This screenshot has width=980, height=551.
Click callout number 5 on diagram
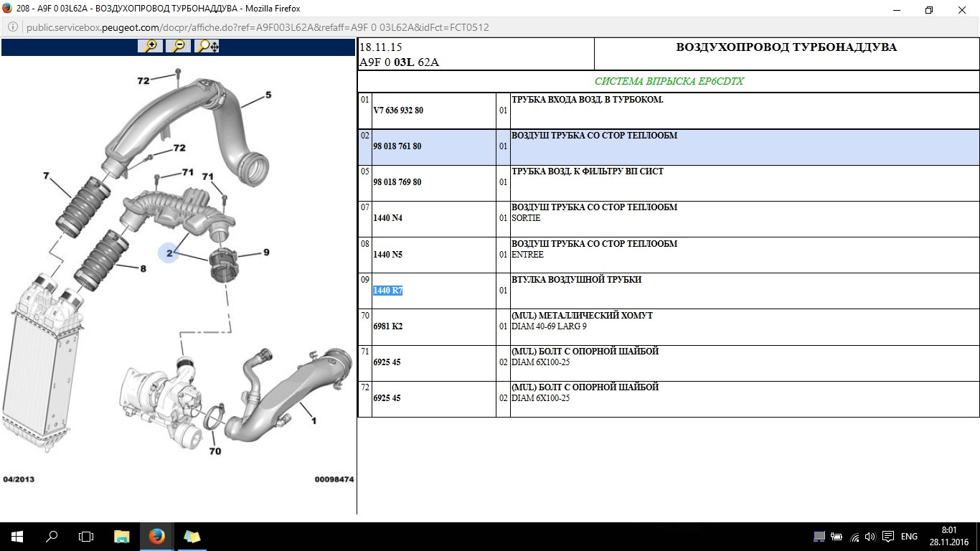[268, 95]
